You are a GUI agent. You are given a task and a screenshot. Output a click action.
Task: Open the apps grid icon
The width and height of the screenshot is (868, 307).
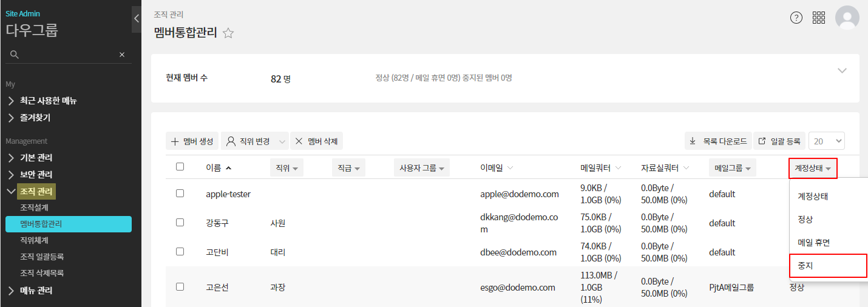[819, 18]
